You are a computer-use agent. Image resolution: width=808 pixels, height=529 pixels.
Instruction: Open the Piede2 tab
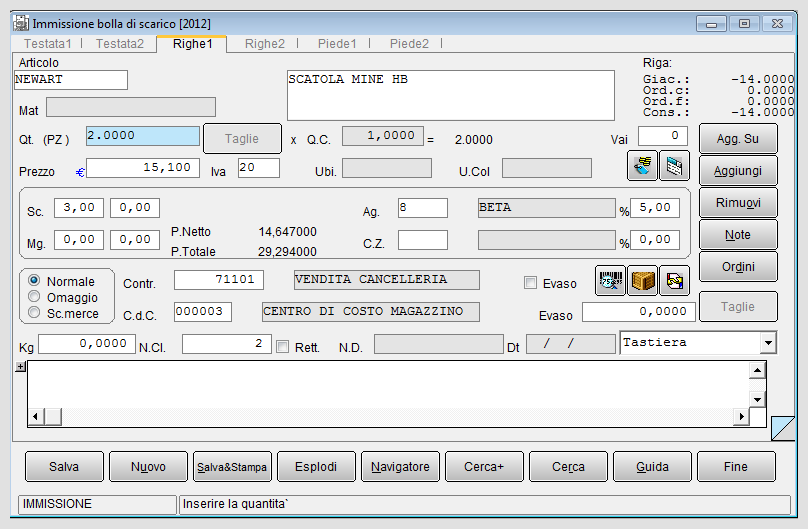click(409, 44)
